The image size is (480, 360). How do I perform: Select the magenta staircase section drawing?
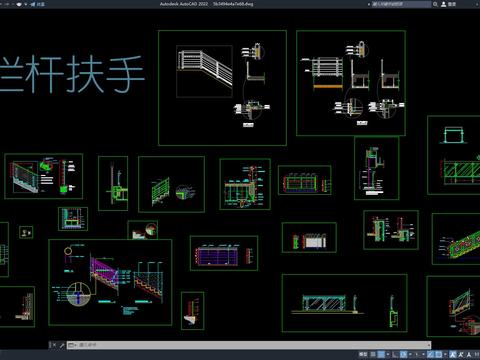(x=104, y=274)
